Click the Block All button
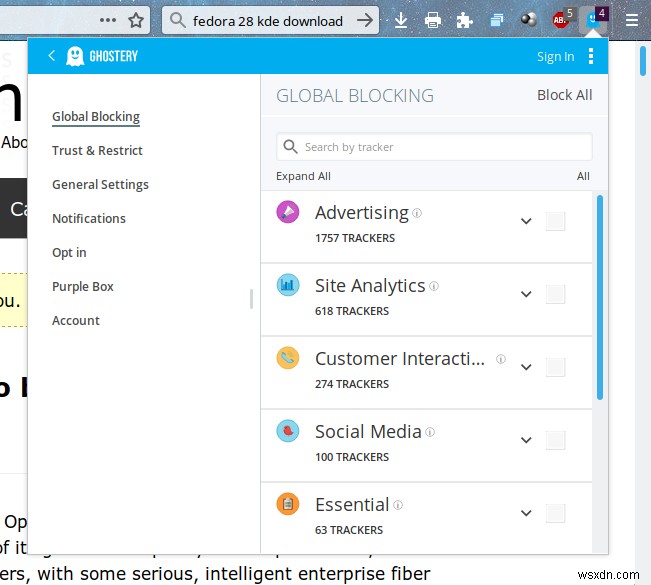Image resolution: width=651 pixels, height=585 pixels. coord(565,95)
